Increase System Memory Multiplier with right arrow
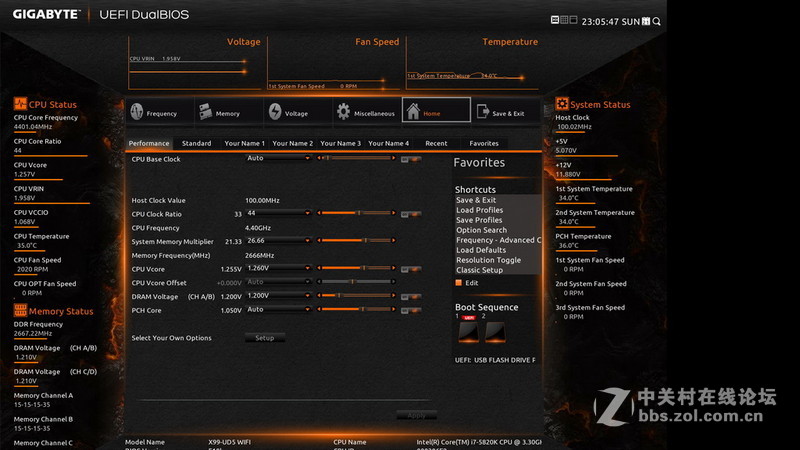The width and height of the screenshot is (800, 450). point(393,240)
